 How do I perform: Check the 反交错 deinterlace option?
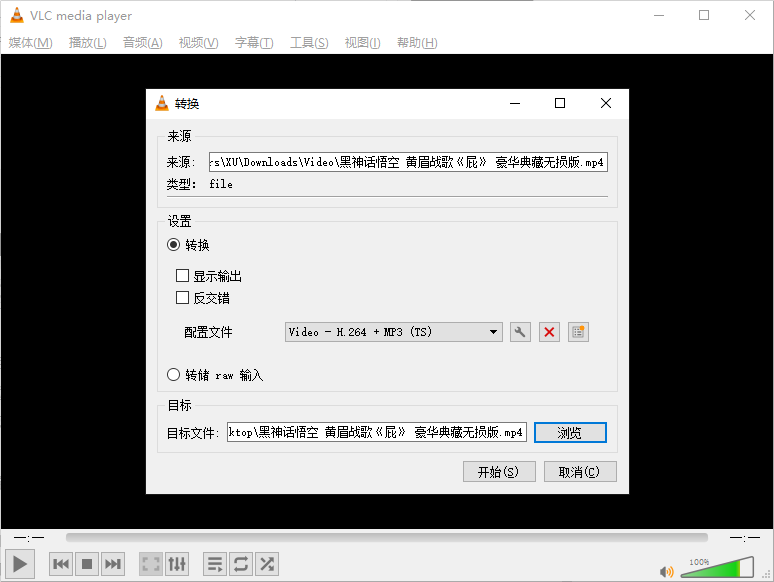[x=183, y=297]
